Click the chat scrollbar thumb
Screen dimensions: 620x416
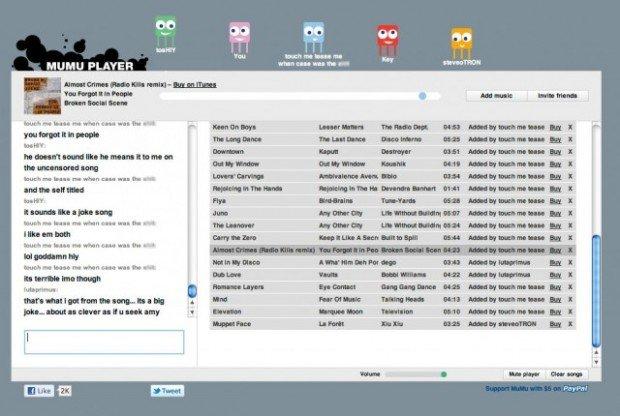tap(192, 291)
